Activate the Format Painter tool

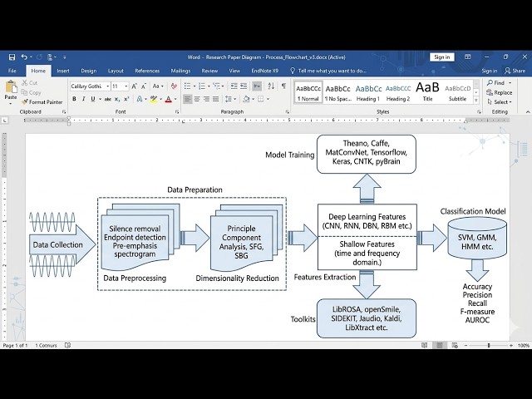tap(42, 101)
